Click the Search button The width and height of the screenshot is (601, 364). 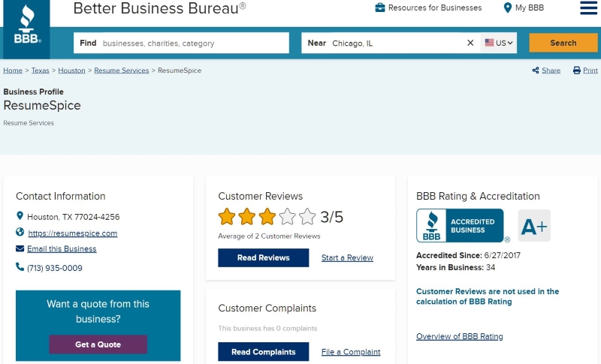tap(563, 43)
